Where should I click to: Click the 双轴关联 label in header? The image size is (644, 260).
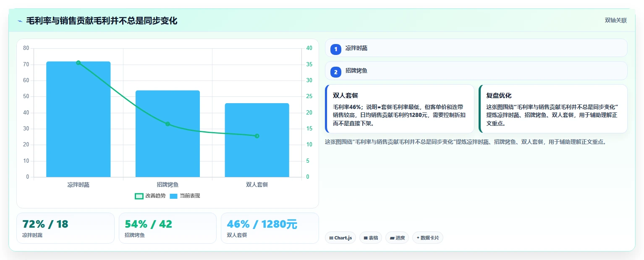tap(616, 21)
